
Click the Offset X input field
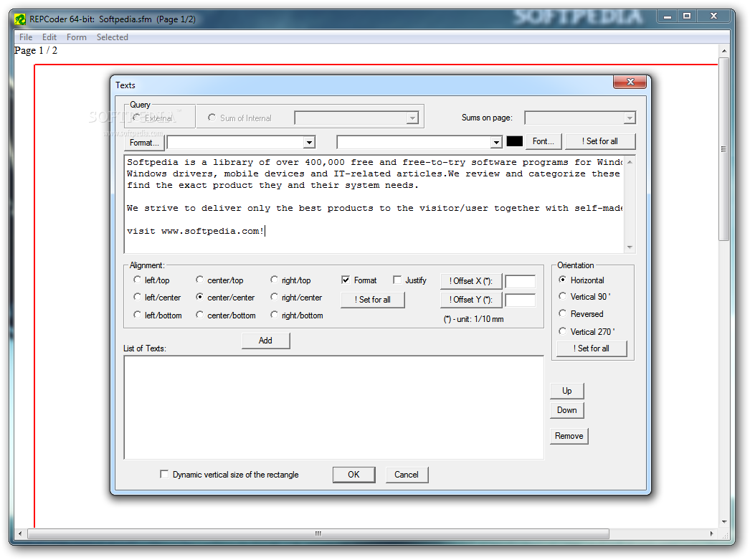521,281
